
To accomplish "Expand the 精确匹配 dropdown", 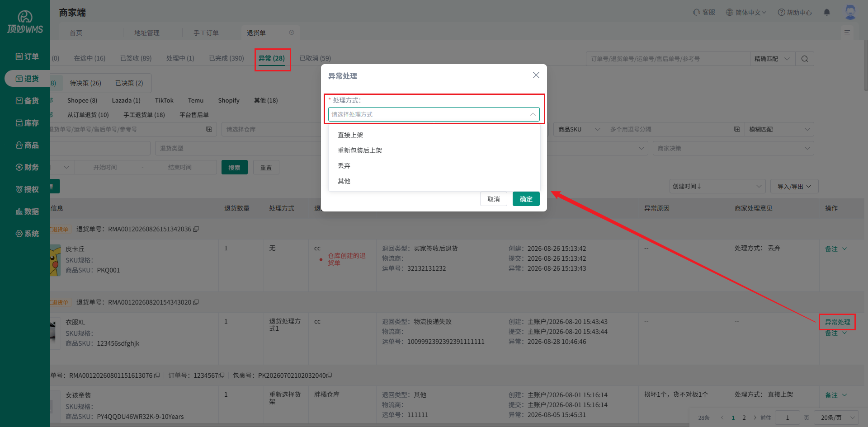I will [772, 59].
